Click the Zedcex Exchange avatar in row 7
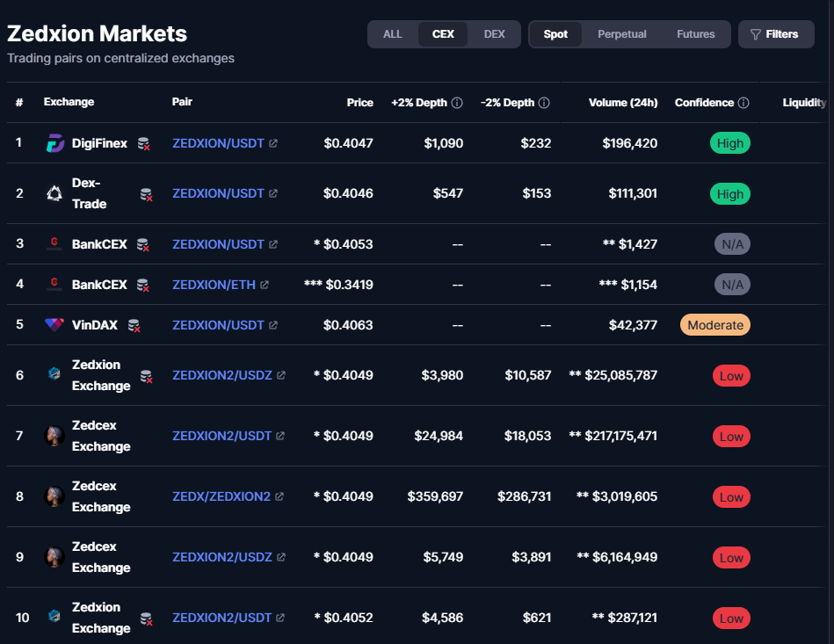This screenshot has height=644, width=834. click(54, 436)
